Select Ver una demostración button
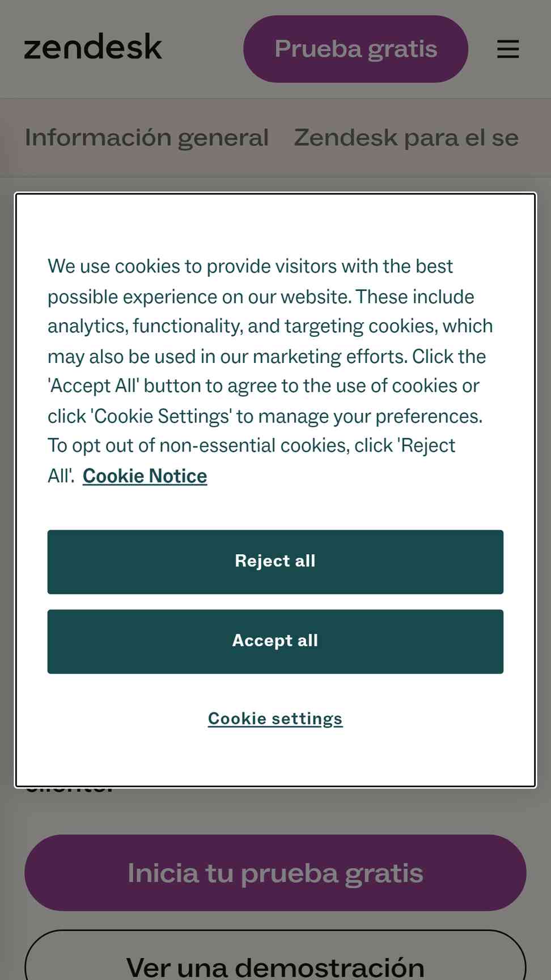 click(275, 958)
